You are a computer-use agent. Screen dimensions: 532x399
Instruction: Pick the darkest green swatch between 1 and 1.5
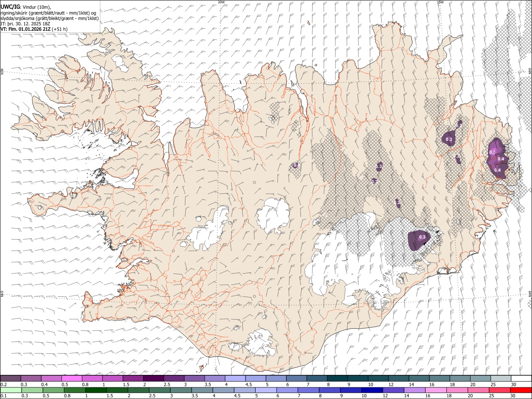(96, 390)
